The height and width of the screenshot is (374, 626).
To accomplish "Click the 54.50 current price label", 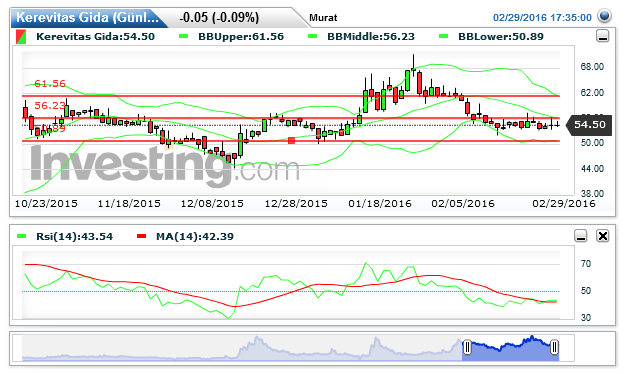I will 589,125.
